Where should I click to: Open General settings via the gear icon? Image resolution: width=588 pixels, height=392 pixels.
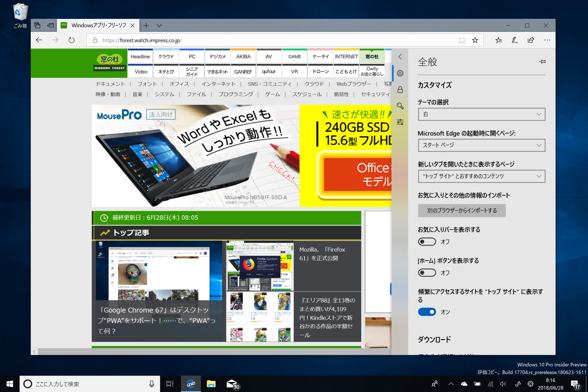click(400, 73)
